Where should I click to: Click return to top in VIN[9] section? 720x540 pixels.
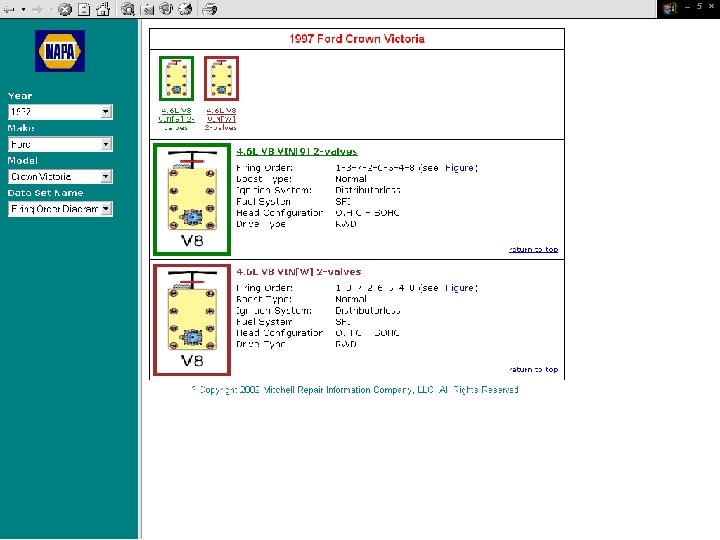(x=534, y=249)
